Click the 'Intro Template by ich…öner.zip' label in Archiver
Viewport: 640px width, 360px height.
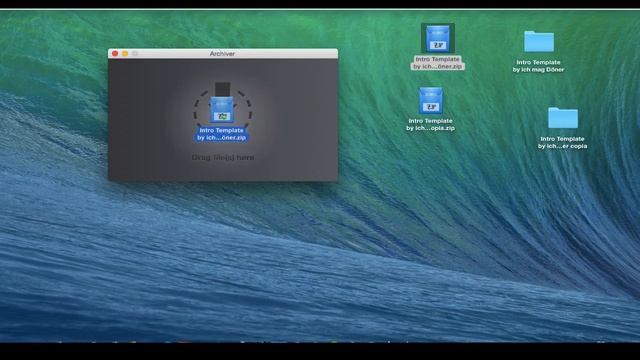pyautogui.click(x=222, y=134)
